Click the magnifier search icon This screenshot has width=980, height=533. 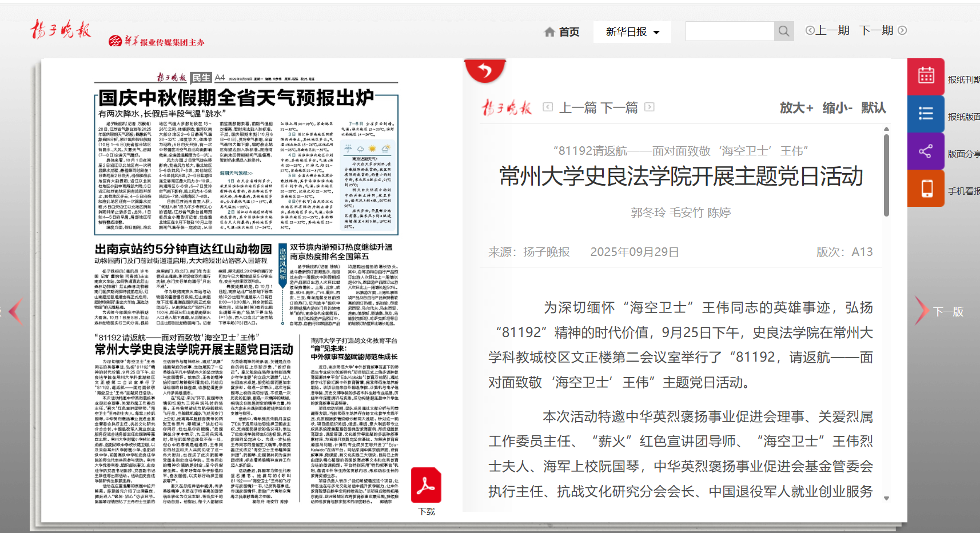point(784,31)
